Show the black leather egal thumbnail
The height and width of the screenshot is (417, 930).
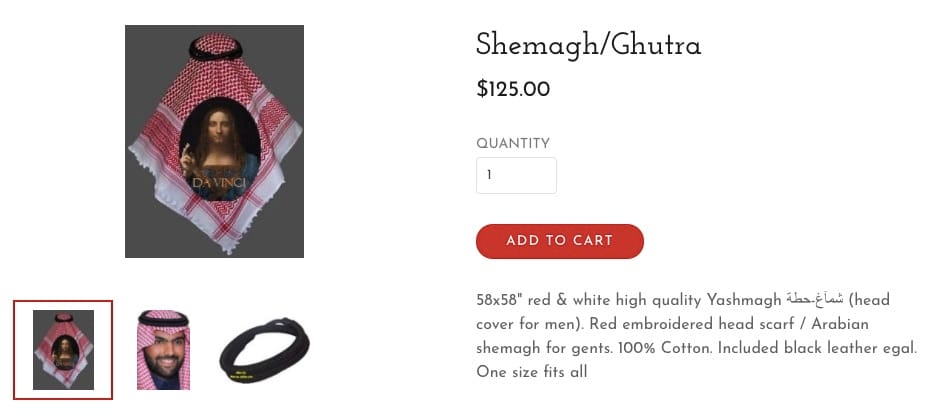265,351
